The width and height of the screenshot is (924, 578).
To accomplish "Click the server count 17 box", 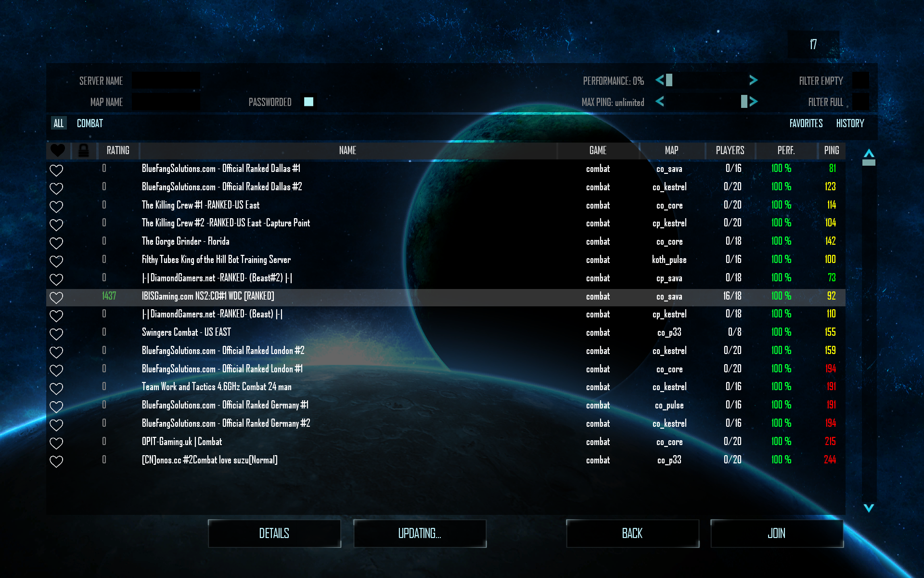I will [813, 44].
